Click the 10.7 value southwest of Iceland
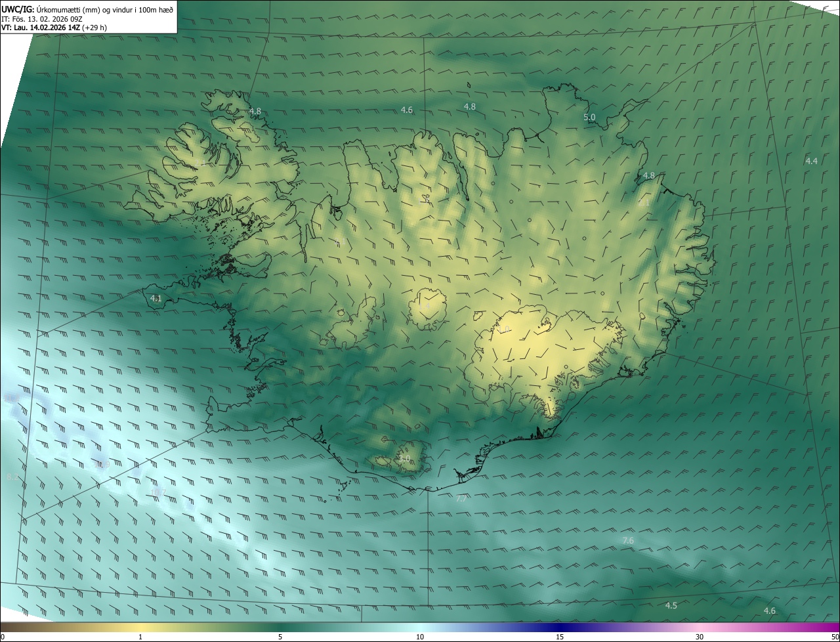Image resolution: width=840 pixels, height=642 pixels. [x=158, y=492]
